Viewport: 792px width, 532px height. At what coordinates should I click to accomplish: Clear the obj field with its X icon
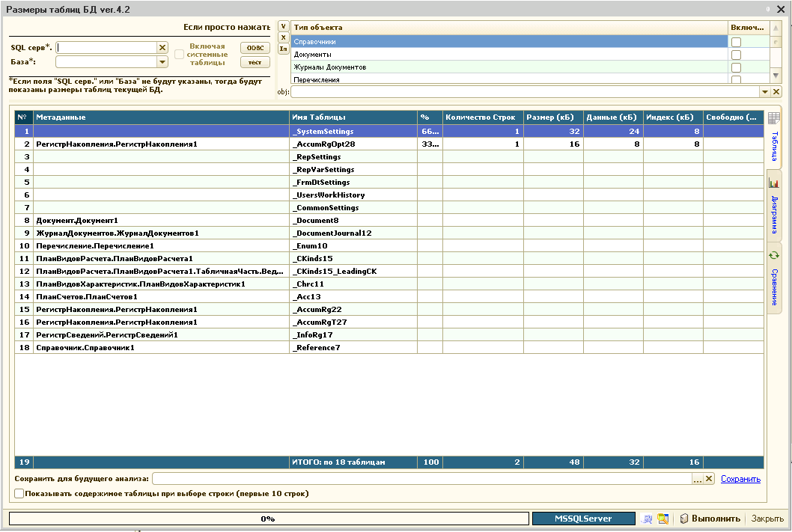point(776,92)
